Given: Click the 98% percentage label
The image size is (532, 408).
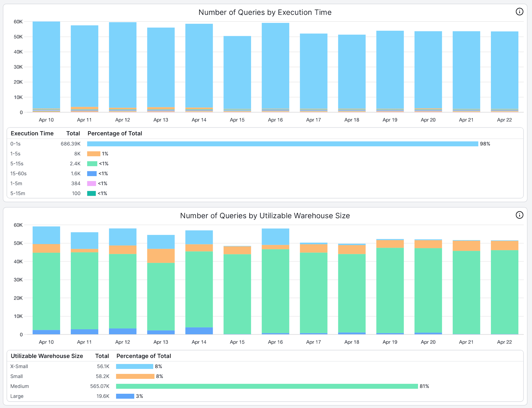Looking at the screenshot, I should coord(485,144).
